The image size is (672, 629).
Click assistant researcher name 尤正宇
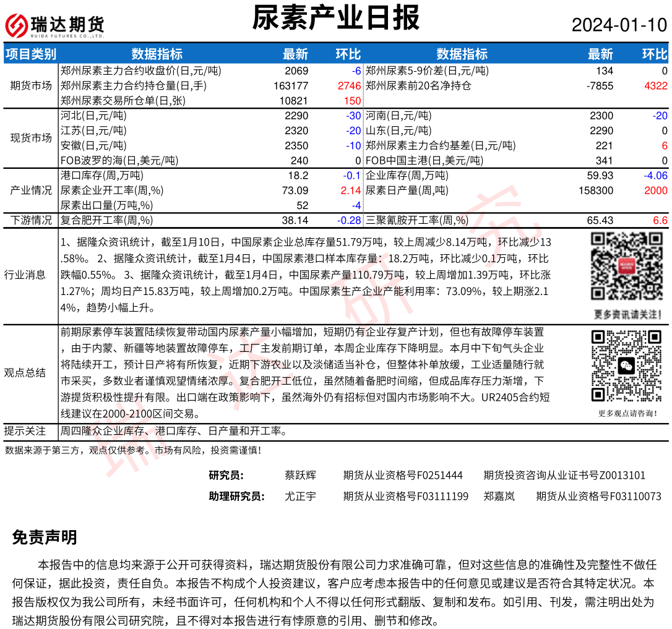[x=300, y=496]
